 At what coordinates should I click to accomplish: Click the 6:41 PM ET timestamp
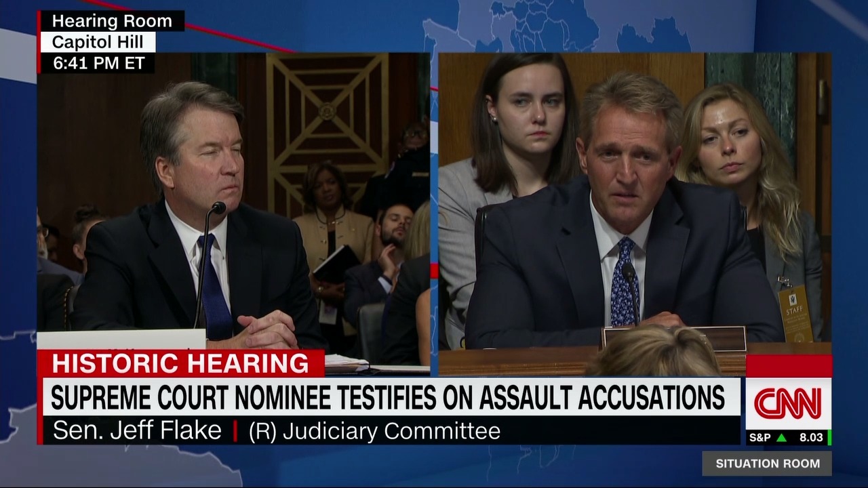(x=98, y=63)
